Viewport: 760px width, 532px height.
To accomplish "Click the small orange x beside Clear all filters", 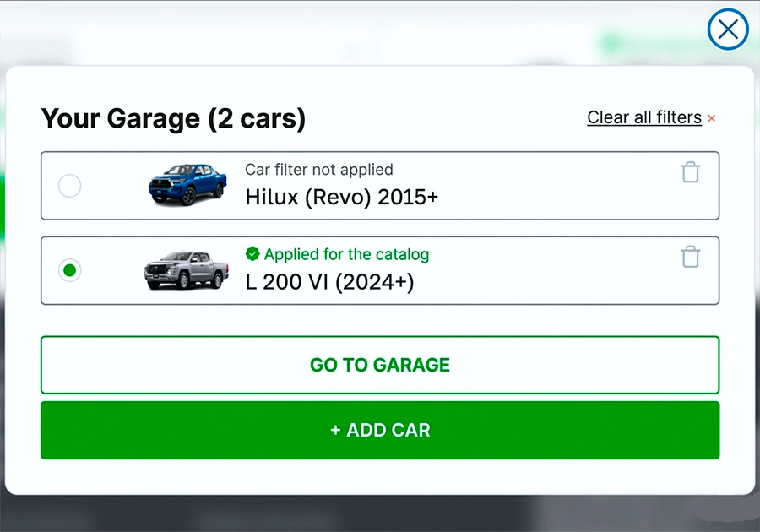I will pos(712,118).
